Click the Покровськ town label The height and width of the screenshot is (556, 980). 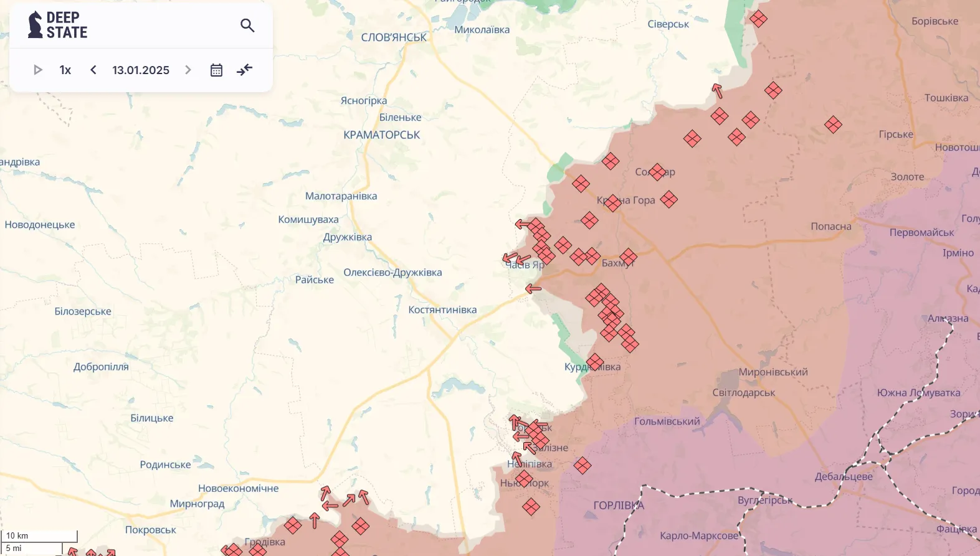click(151, 530)
